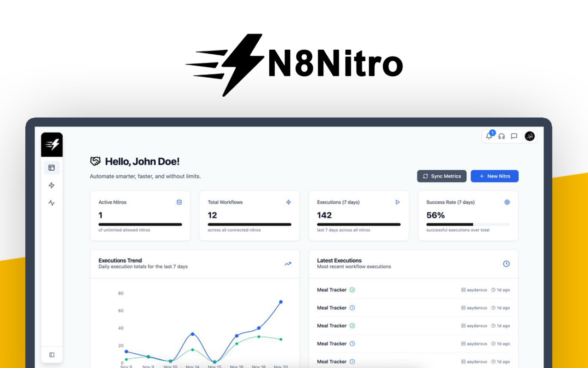The width and height of the screenshot is (588, 368).
Task: Open the dashboard layout icon in sidebar
Action: pyautogui.click(x=51, y=168)
